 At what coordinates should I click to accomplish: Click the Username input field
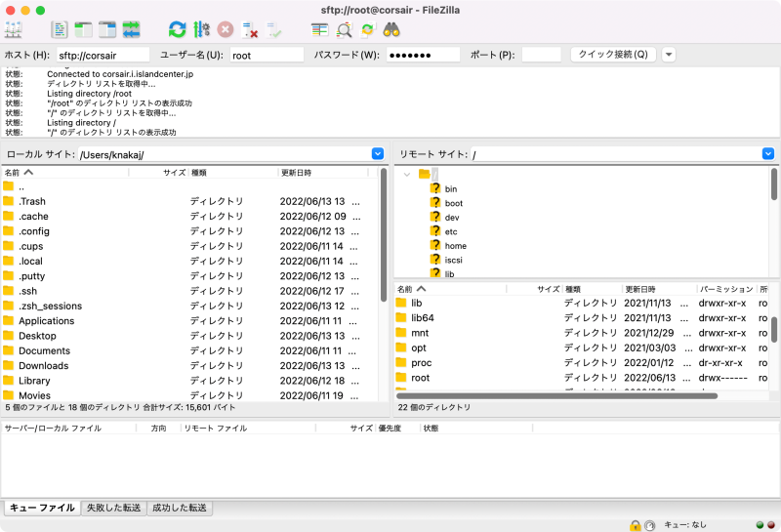(x=267, y=55)
